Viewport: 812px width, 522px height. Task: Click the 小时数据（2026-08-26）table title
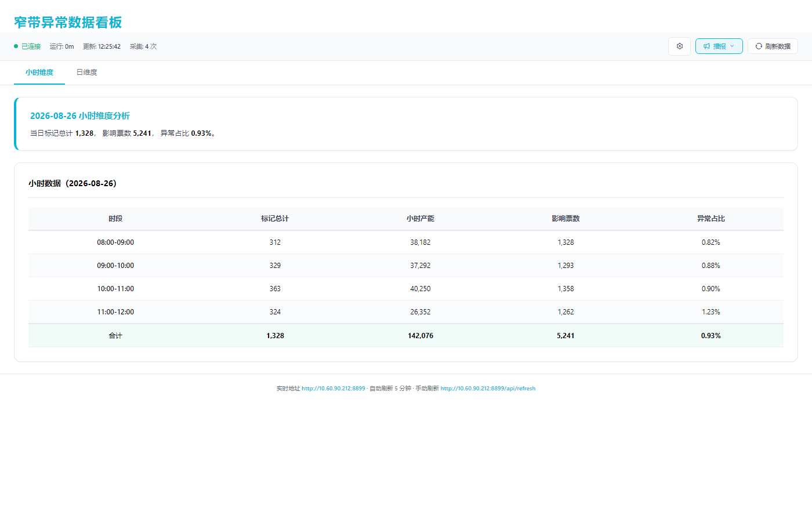(72, 183)
